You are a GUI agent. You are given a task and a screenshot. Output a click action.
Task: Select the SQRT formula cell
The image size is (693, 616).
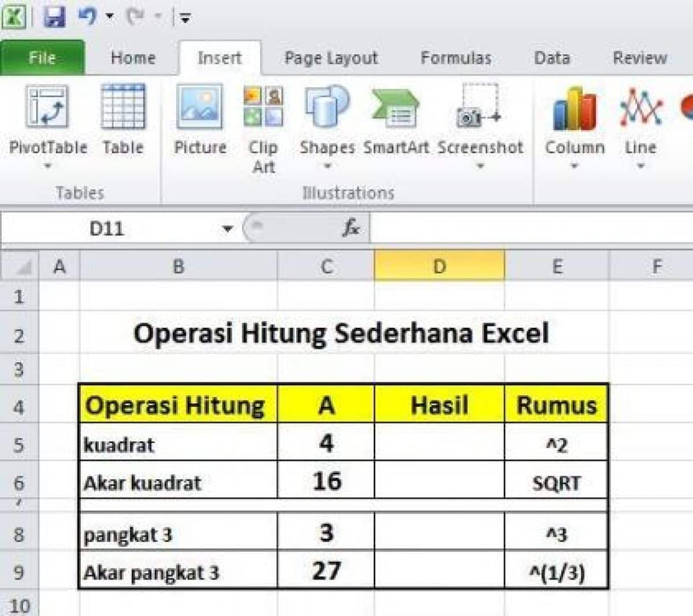557,481
